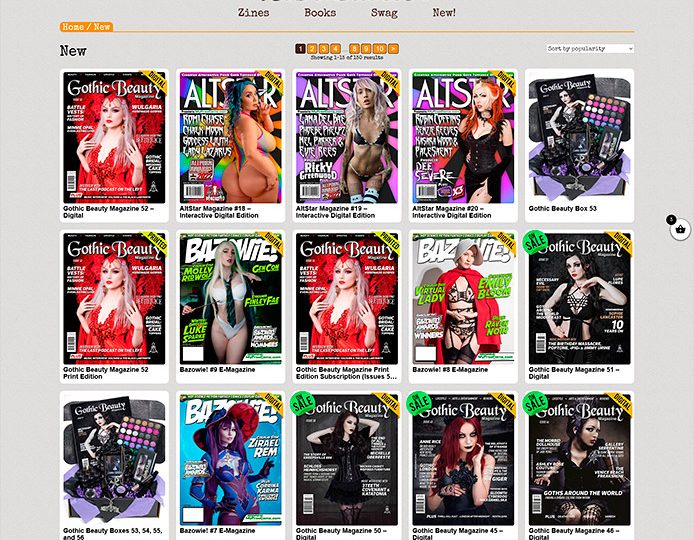Go to page 2 of results
694x540 pixels.
[312, 48]
